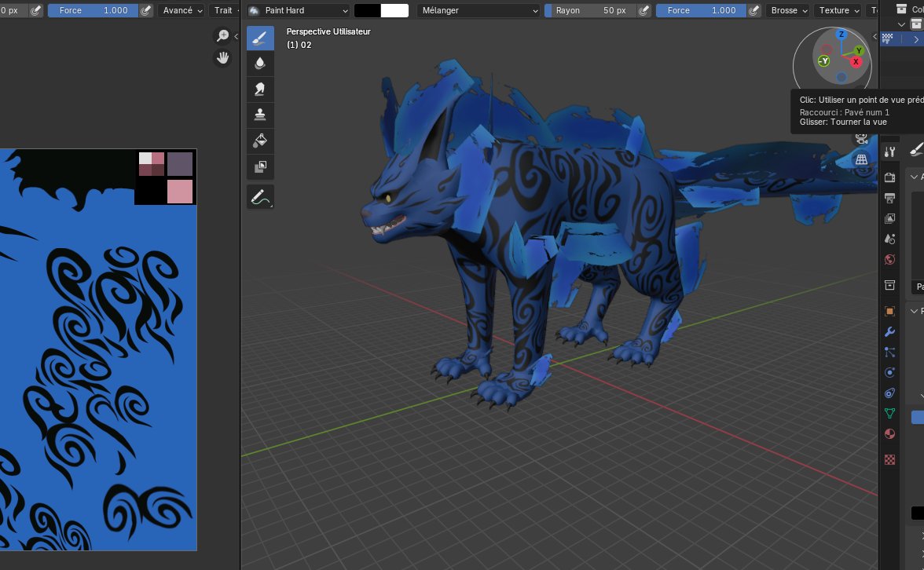Screen dimensions: 924x570
Task: Toggle pressure for Force in image editor header
Action: 145,11
